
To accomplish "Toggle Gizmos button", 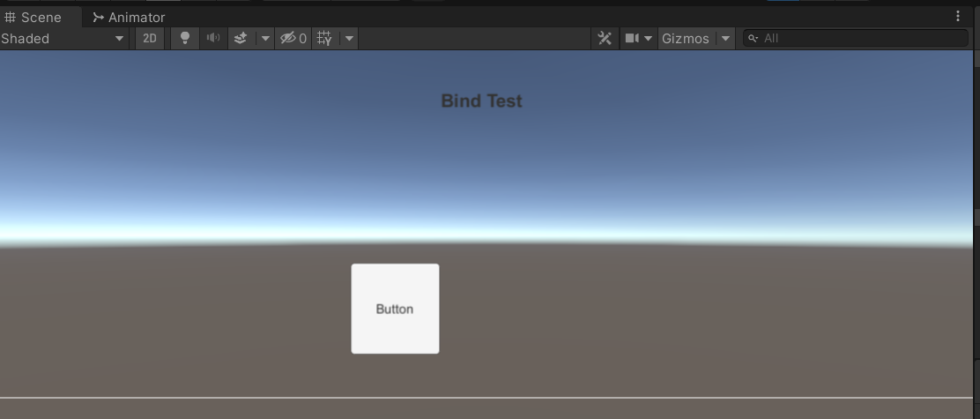I will coord(686,38).
